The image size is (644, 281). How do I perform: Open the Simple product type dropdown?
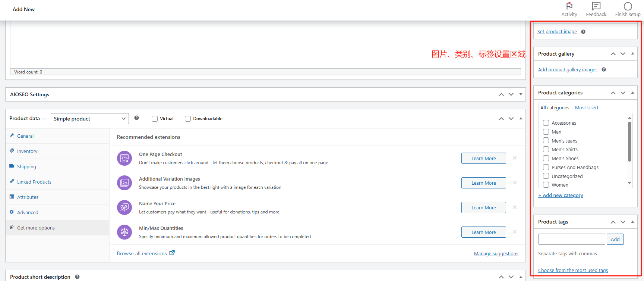(89, 119)
